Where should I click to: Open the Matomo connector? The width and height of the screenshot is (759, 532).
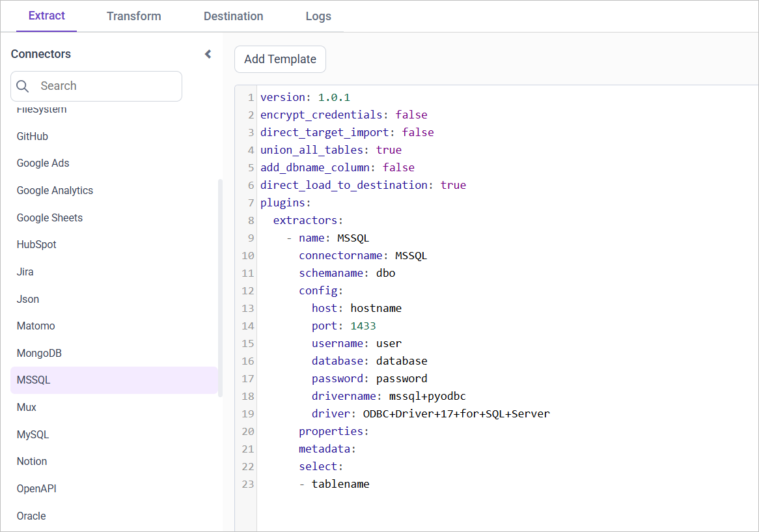(x=36, y=326)
